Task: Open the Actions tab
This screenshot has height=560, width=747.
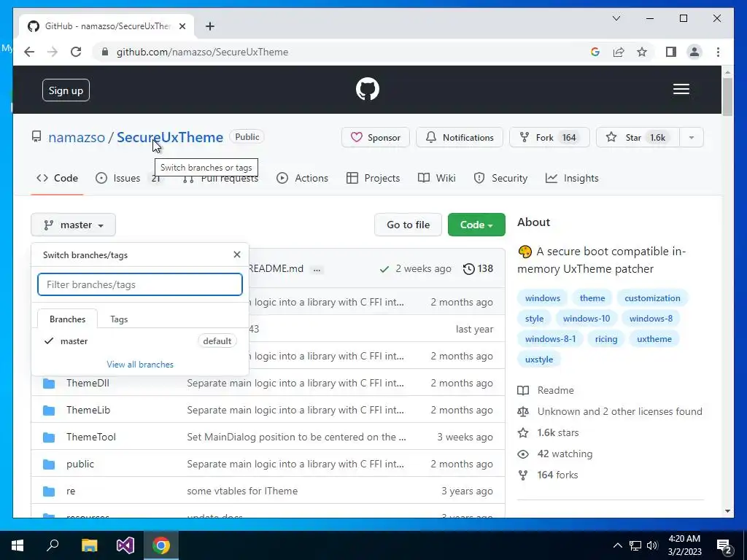Action: pos(303,178)
